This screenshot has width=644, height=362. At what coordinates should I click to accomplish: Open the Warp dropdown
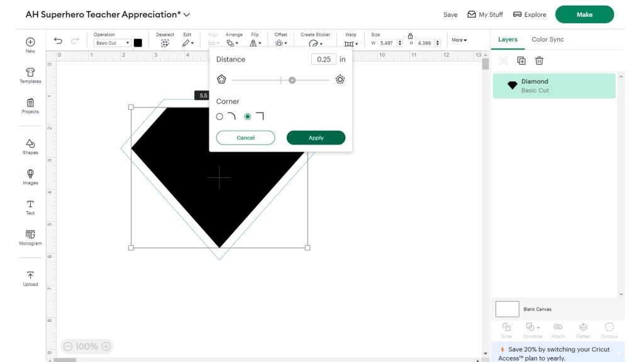coord(351,43)
